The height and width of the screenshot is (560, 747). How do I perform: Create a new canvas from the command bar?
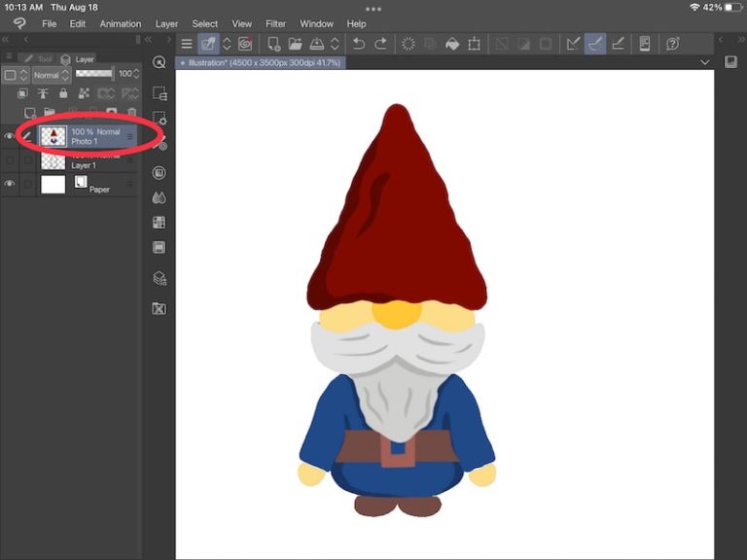point(273,44)
